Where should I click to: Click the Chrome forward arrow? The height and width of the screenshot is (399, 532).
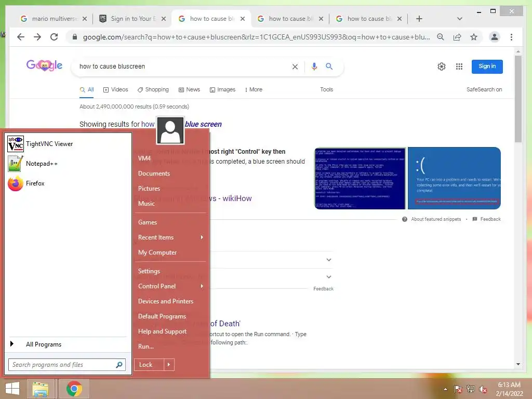point(37,37)
